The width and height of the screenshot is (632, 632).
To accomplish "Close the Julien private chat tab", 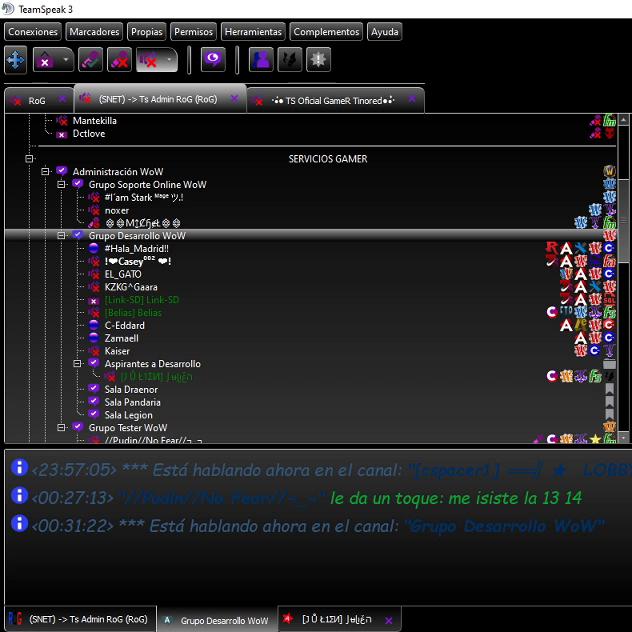I will click(x=389, y=621).
